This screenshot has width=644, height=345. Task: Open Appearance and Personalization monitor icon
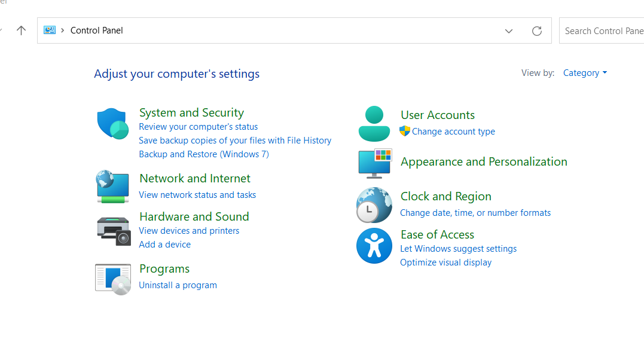[x=374, y=163]
